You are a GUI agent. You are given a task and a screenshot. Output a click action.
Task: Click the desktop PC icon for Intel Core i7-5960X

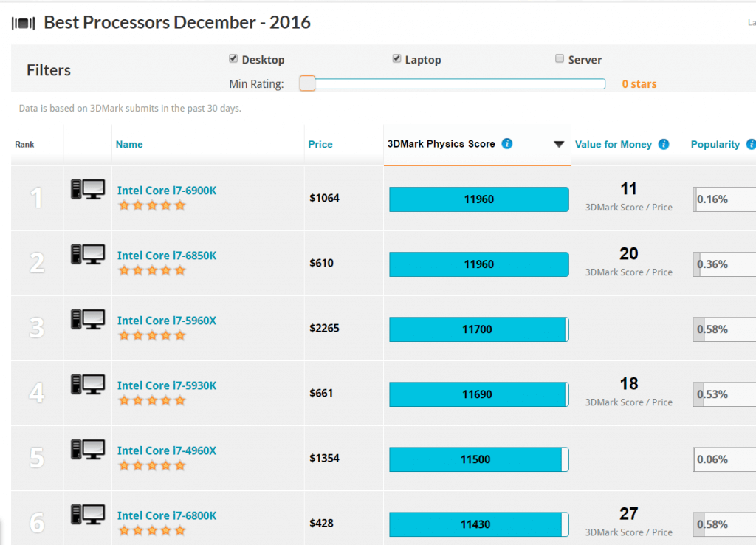click(x=88, y=319)
